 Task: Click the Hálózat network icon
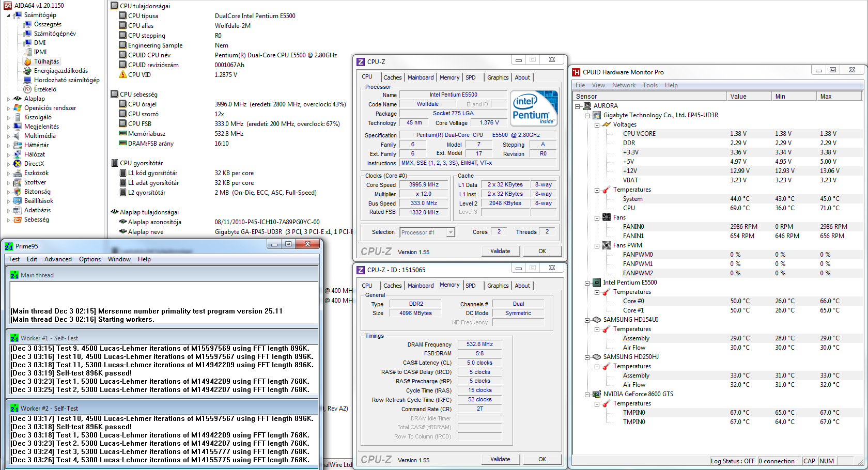click(18, 154)
